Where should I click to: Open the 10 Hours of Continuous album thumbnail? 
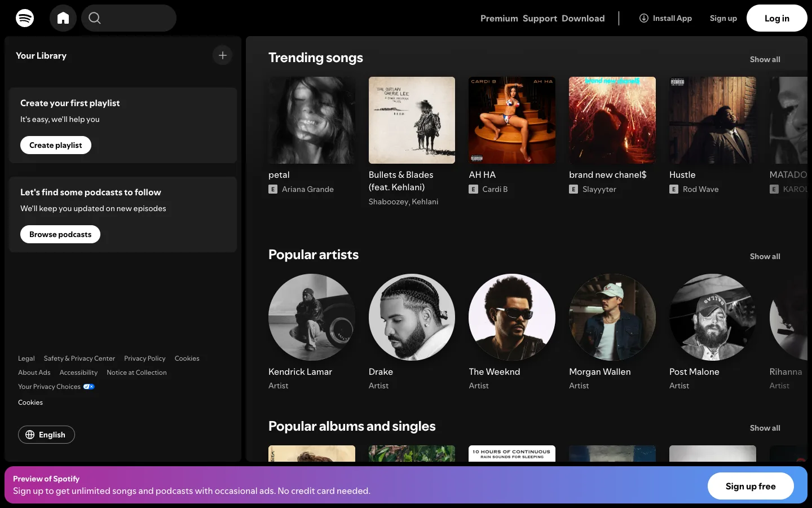coord(512,454)
